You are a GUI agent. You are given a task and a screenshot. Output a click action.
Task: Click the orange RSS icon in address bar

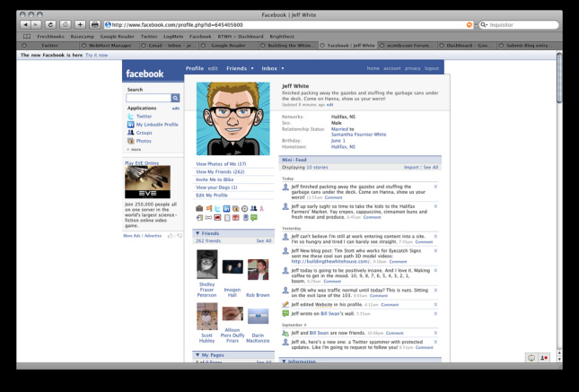pos(469,25)
